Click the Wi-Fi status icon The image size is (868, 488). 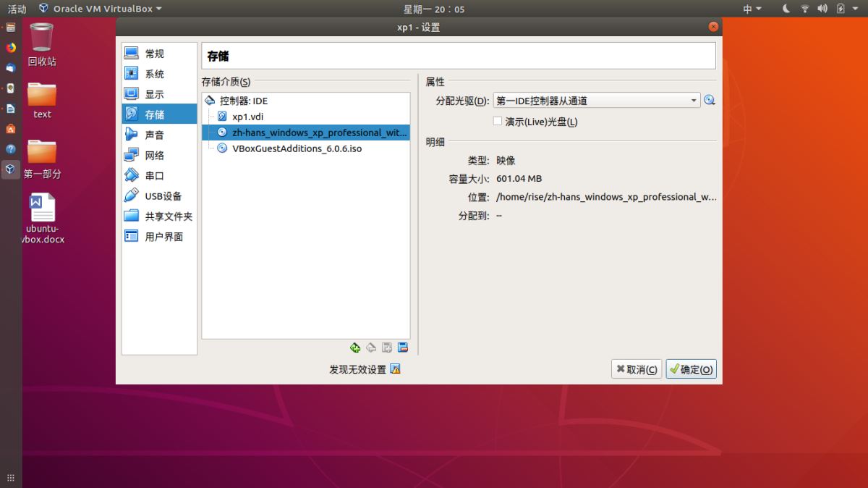tap(805, 9)
